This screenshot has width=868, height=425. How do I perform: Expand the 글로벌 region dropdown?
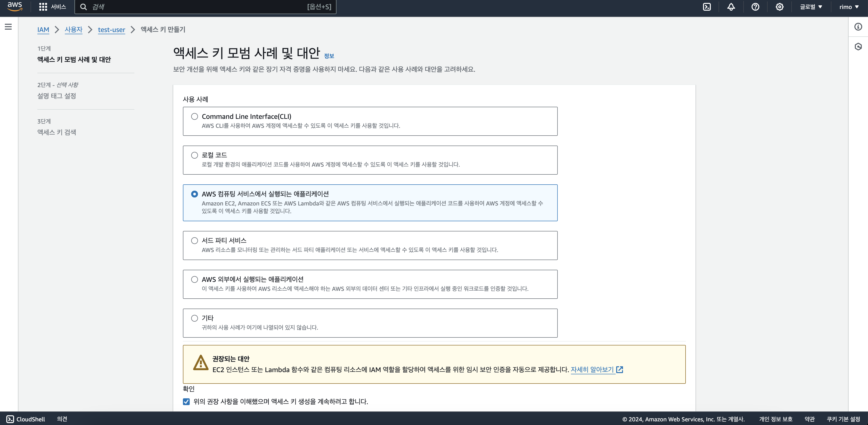(811, 7)
